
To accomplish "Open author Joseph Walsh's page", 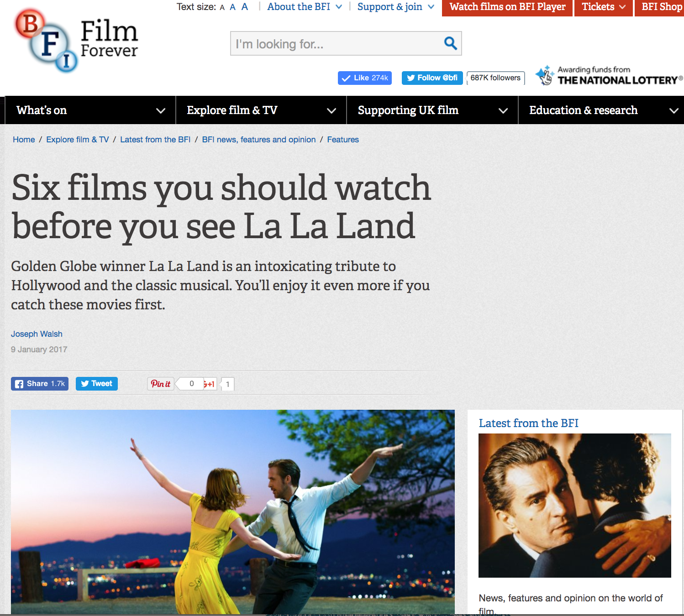I will click(37, 334).
